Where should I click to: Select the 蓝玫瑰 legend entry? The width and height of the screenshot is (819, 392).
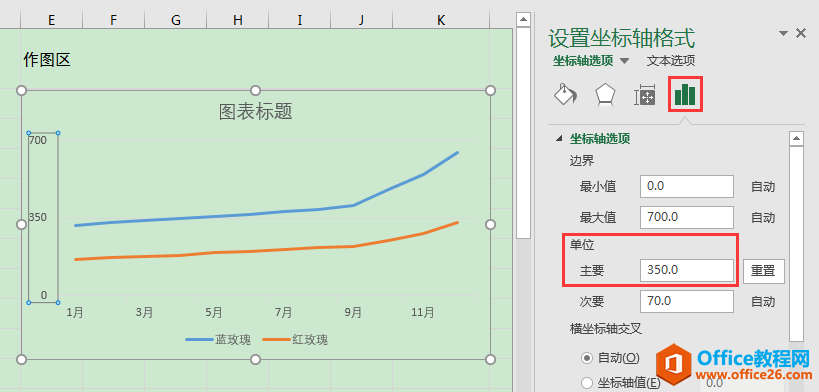coord(218,340)
